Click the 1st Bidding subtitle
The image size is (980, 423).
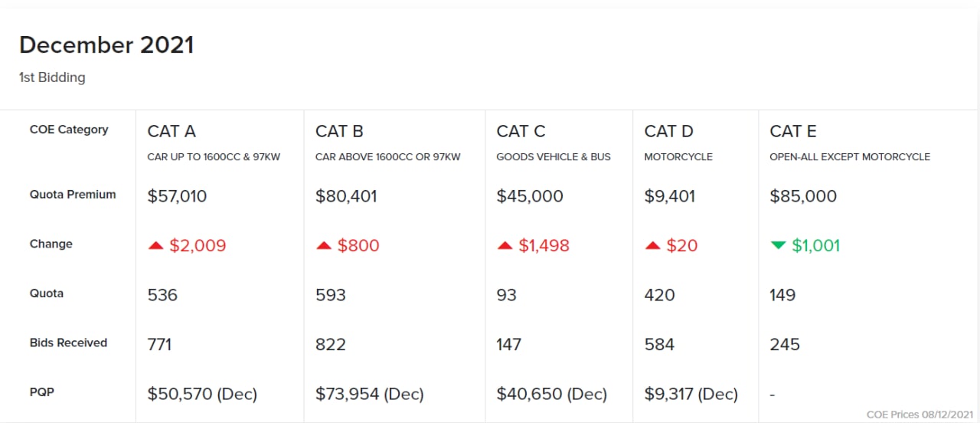(x=52, y=77)
